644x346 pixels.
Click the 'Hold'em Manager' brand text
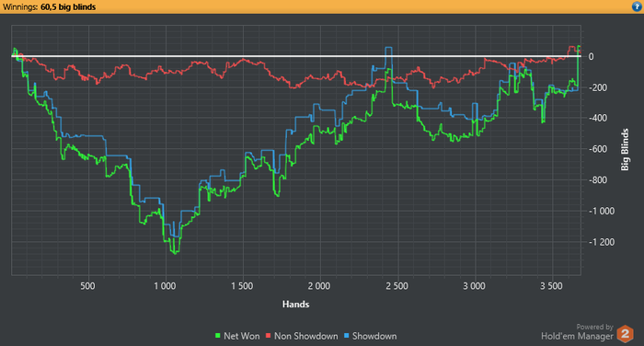(x=577, y=337)
